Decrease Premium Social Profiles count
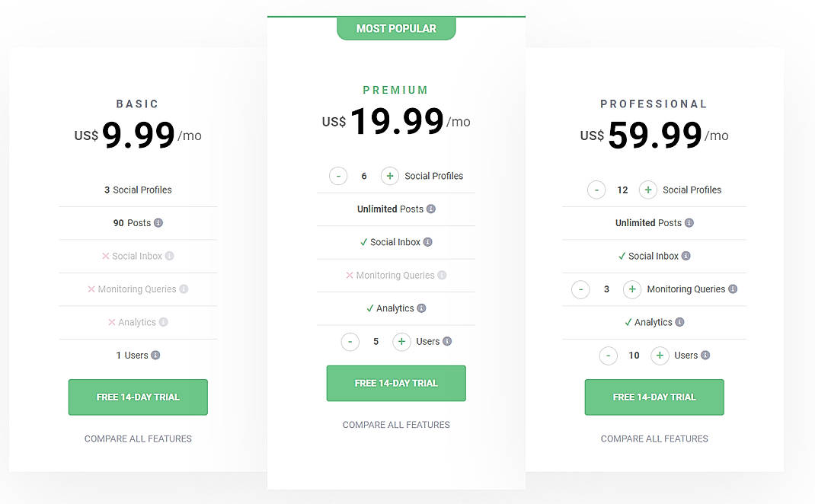815x504 pixels. click(338, 176)
